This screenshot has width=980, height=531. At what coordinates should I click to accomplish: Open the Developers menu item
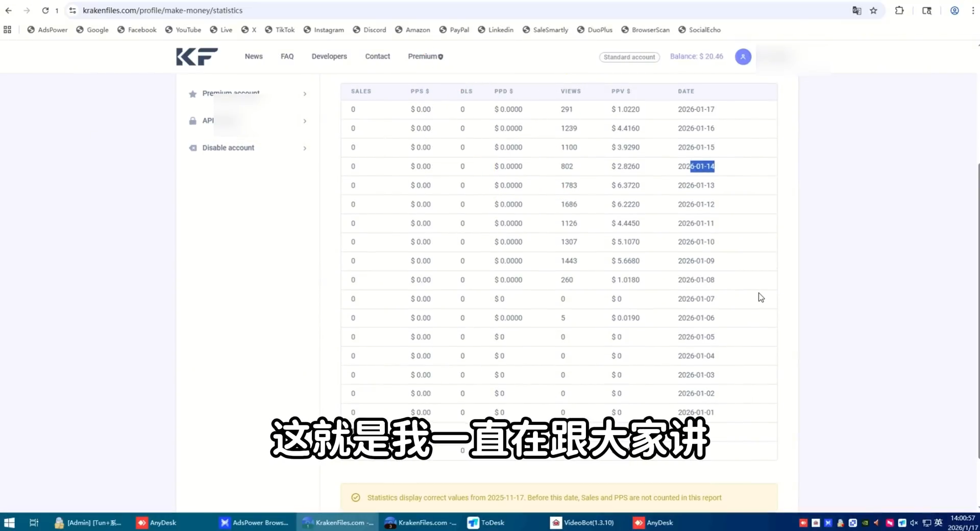click(329, 57)
